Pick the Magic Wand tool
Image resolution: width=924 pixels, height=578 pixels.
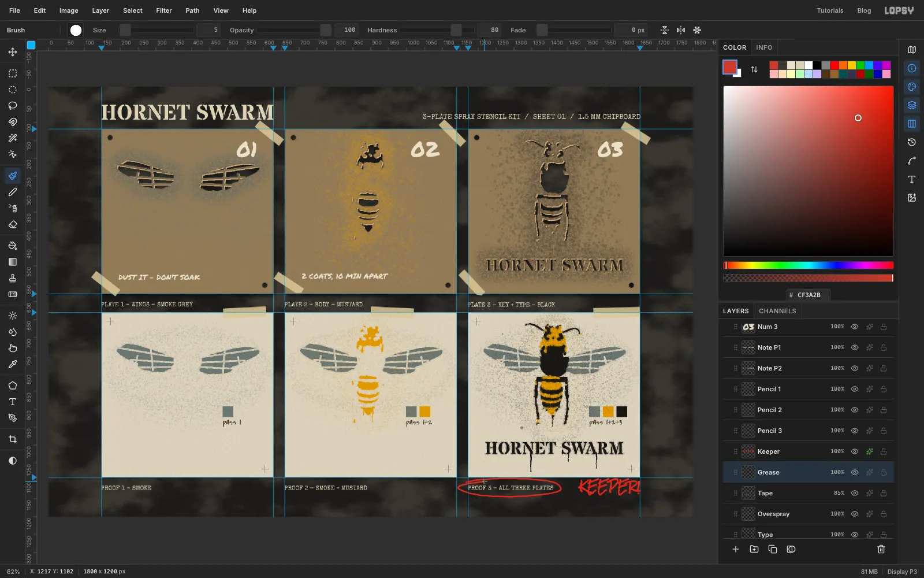[x=13, y=138]
